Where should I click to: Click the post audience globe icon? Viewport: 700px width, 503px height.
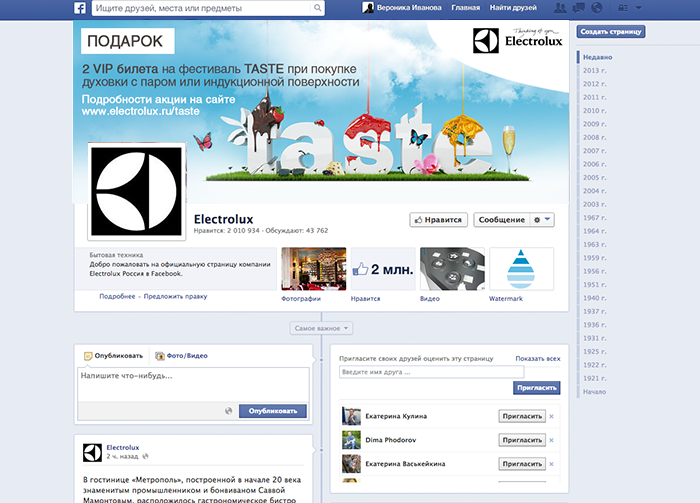tap(229, 411)
